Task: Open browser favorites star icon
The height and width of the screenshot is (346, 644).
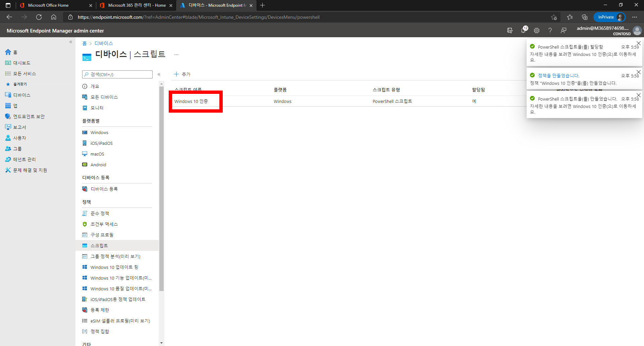Action: tap(570, 17)
